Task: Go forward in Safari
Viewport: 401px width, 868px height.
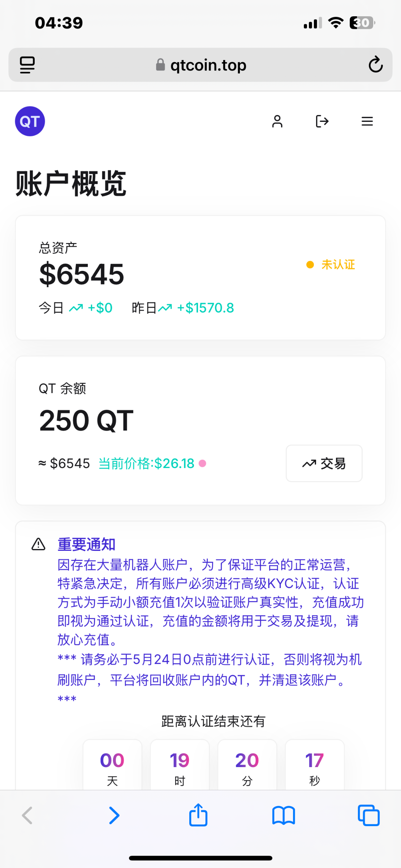Action: 114,815
